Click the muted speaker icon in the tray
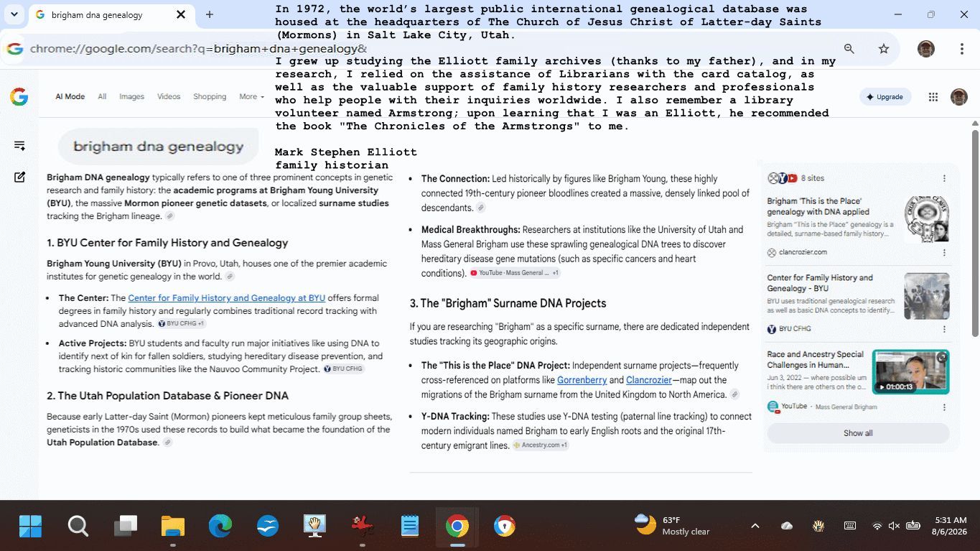 click(894, 526)
